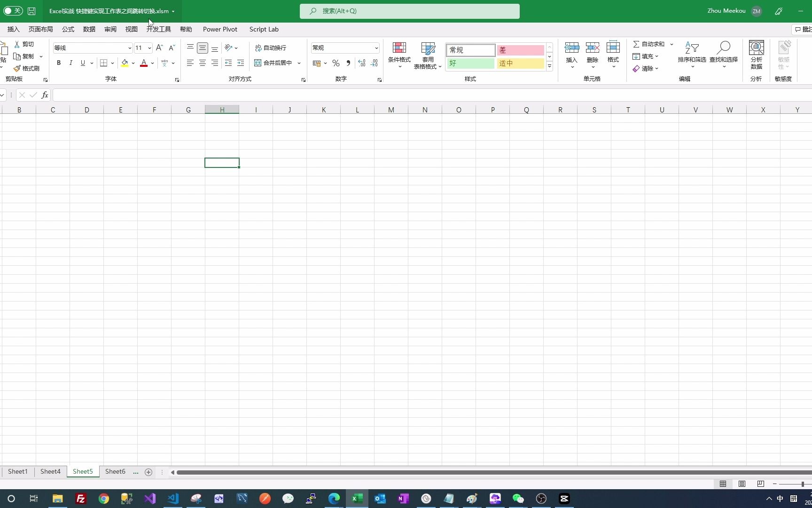Increase font size with larger A
812x508 pixels.
[159, 48]
